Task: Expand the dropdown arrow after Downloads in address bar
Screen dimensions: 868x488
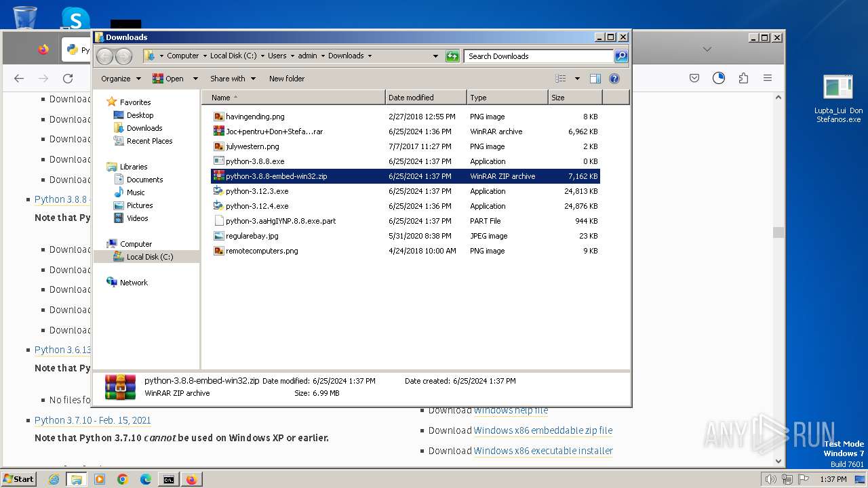Action: pos(370,56)
